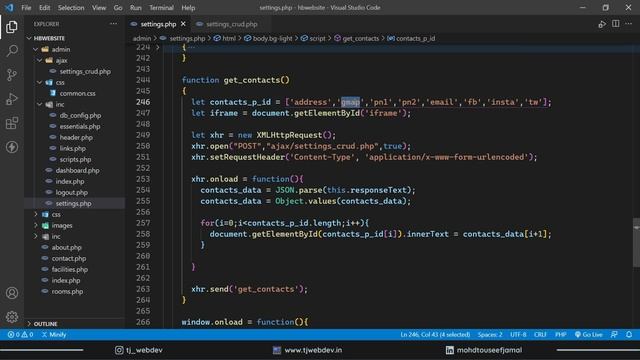Screen dimensions: 640x360
Task: Open the View menu
Action: pos(99,8)
